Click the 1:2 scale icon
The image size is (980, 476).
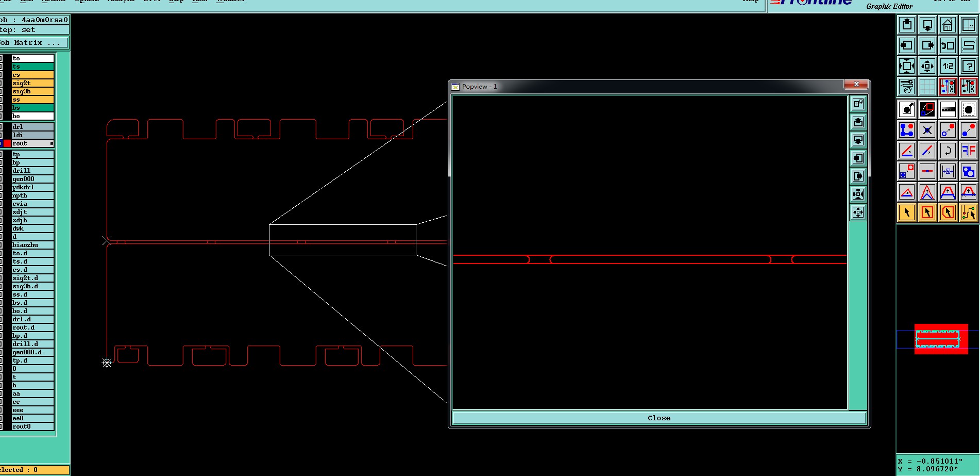[948, 66]
